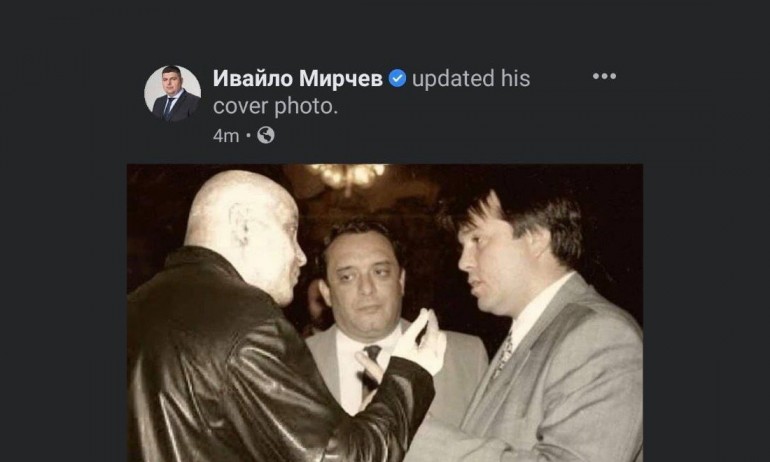The image size is (770, 462).
Task: Open the round profile picture avatar
Action: click(172, 93)
